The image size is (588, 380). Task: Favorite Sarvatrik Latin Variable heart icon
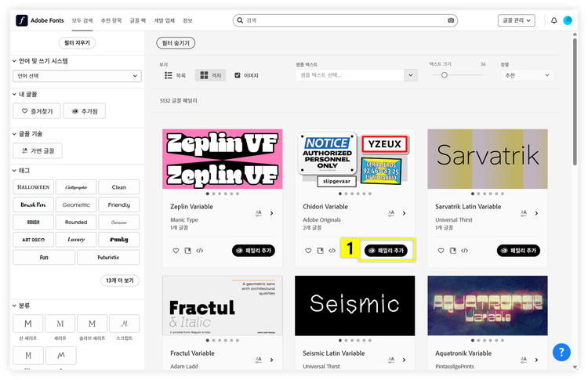[441, 251]
